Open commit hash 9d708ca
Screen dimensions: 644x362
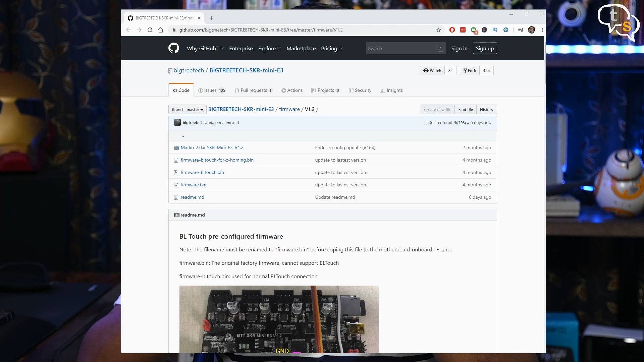pyautogui.click(x=461, y=123)
